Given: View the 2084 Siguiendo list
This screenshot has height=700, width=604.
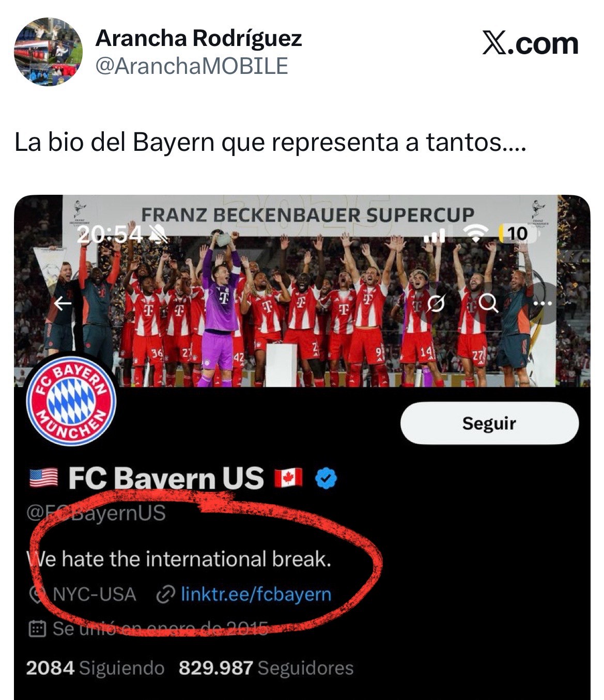Looking at the screenshot, I should [95, 668].
